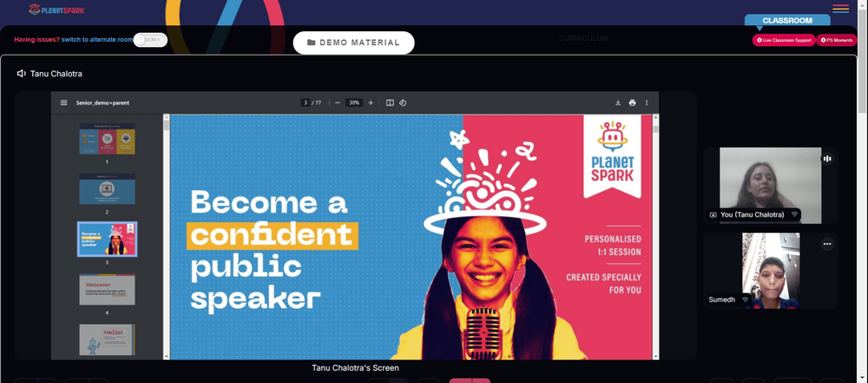Click the thumbnail panel scrollbar
Viewport: 868px width, 383px height.
[166, 125]
